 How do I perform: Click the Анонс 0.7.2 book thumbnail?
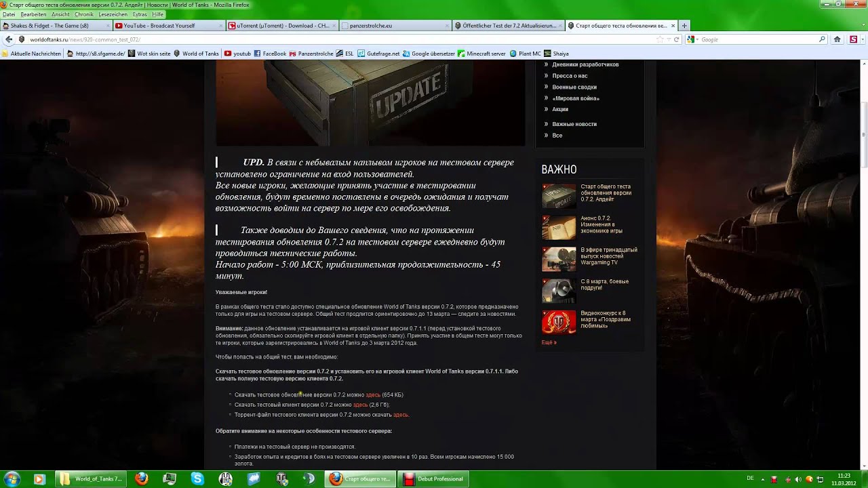(x=559, y=228)
